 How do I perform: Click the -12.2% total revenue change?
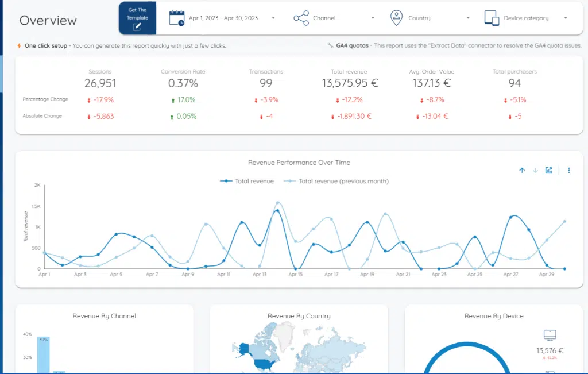[349, 100]
